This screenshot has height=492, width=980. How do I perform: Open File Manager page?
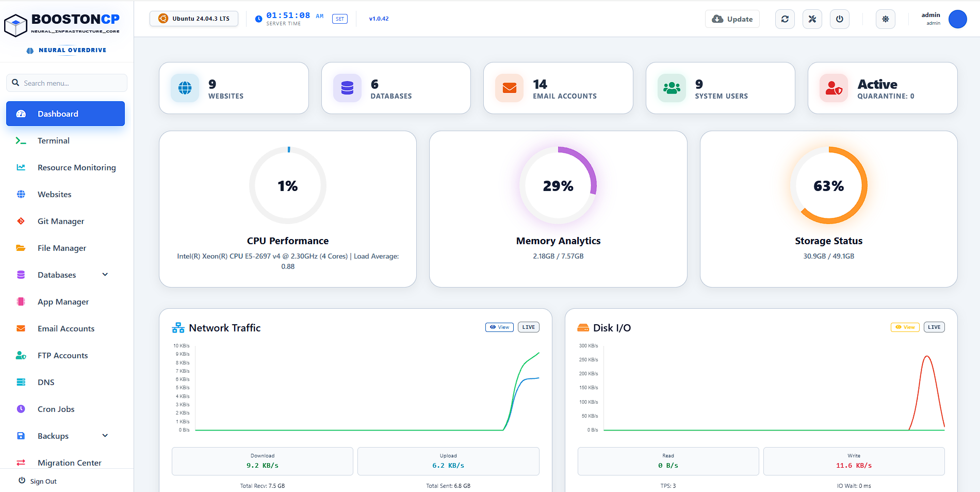tap(66, 248)
